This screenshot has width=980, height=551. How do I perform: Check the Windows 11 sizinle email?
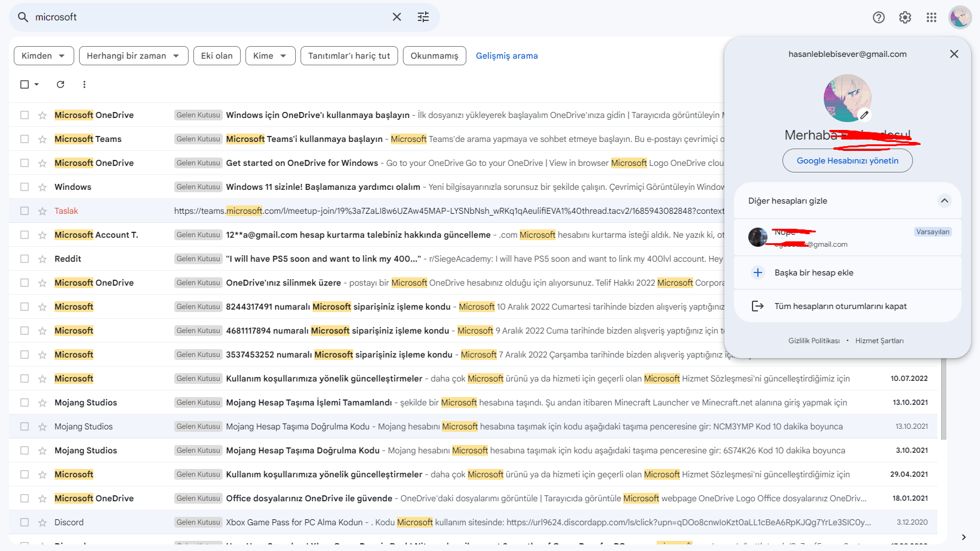click(x=25, y=187)
